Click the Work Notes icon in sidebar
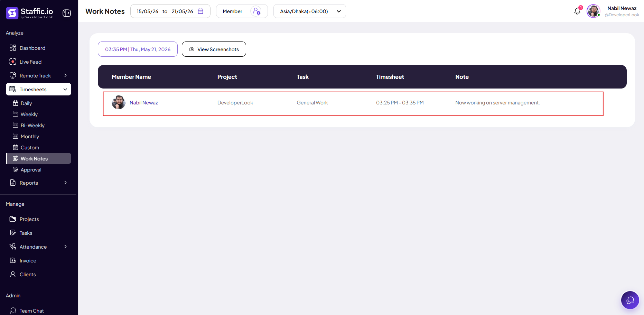 pos(16,158)
